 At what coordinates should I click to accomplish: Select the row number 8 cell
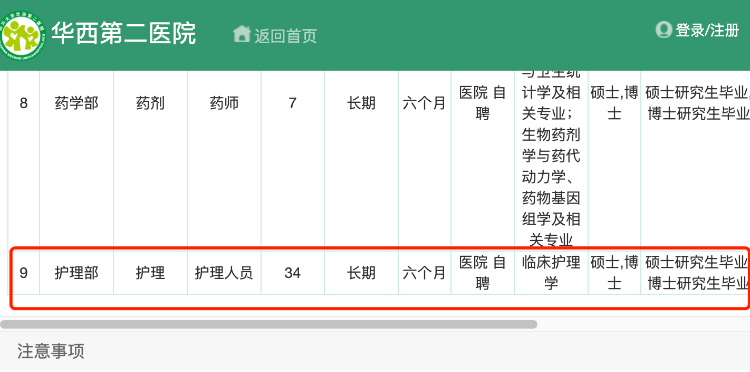pos(23,103)
